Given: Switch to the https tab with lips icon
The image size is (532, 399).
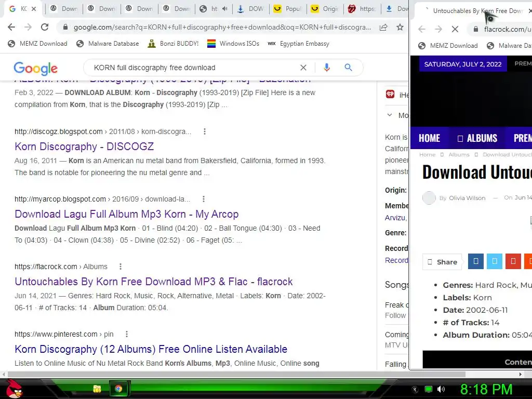Looking at the screenshot, I should point(362,9).
